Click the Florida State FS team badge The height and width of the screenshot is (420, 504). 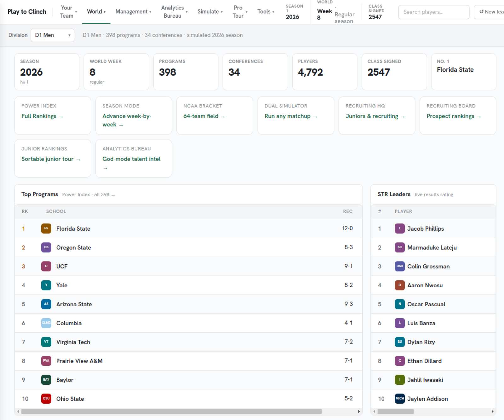pos(46,228)
